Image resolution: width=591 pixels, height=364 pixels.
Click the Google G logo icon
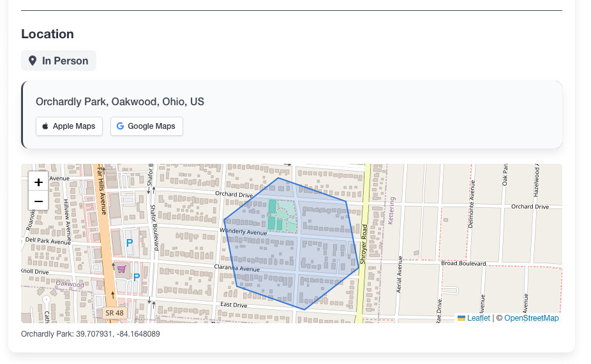[x=120, y=126]
